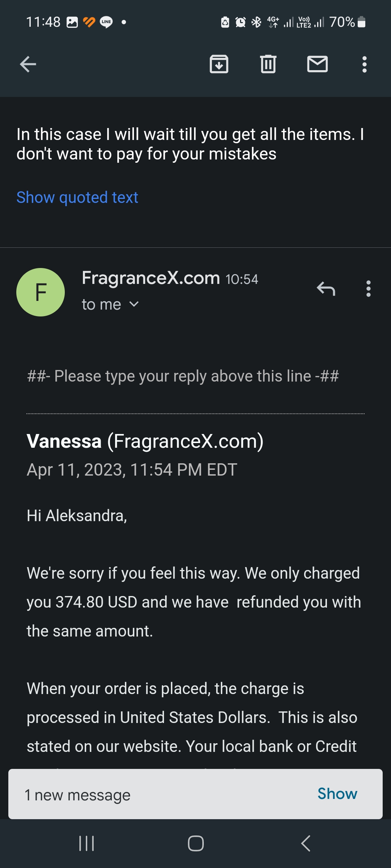Tap the Bluetooth status icon
The width and height of the screenshot is (391, 868).
pyautogui.click(x=256, y=22)
